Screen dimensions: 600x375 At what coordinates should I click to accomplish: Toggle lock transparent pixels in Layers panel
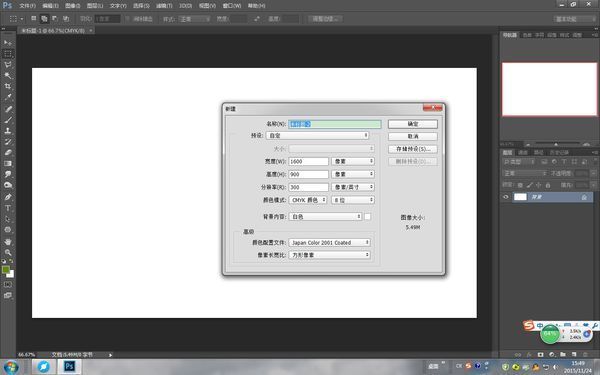[520, 185]
